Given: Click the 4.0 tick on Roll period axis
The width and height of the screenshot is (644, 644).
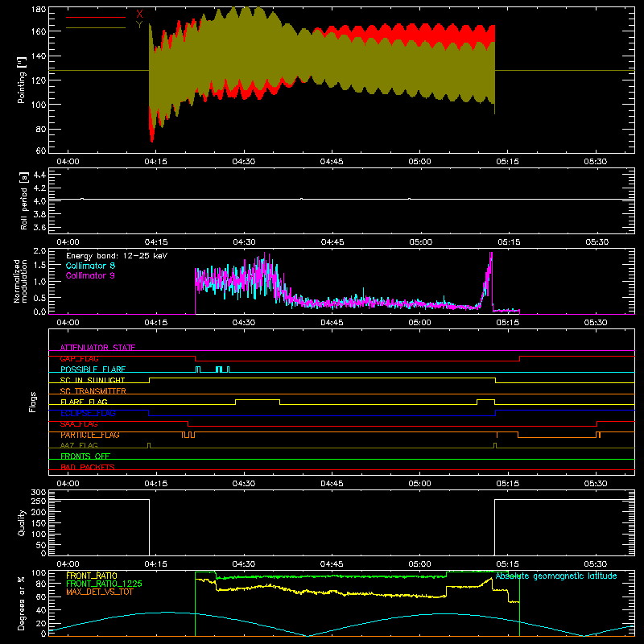Looking at the screenshot, I should coord(39,200).
